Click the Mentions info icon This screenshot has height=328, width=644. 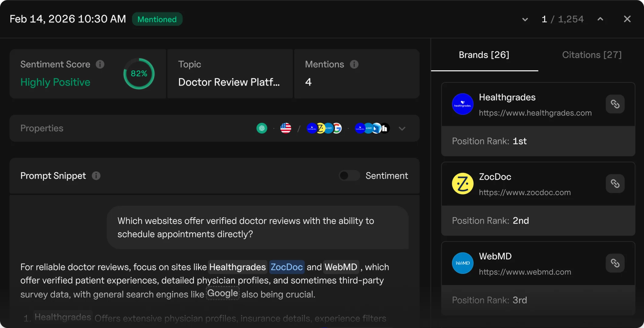[354, 64]
